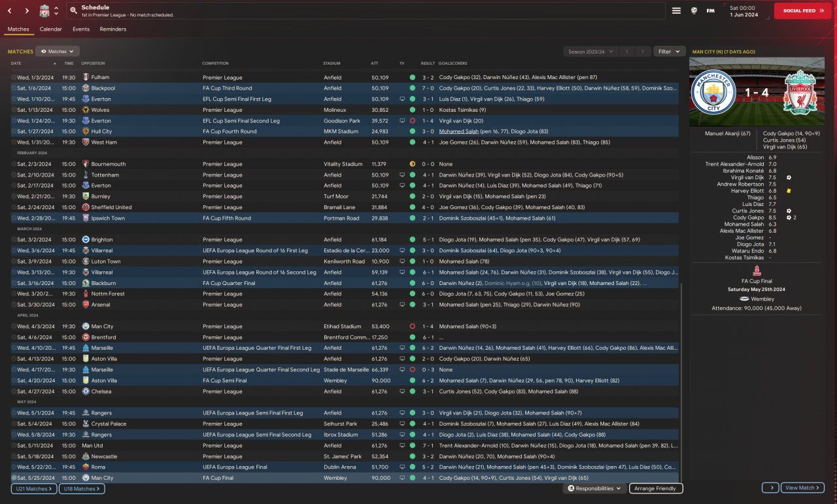Select the radio circle for Man City FA Cup Final
This screenshot has width=837, height=504.
(x=14, y=478)
